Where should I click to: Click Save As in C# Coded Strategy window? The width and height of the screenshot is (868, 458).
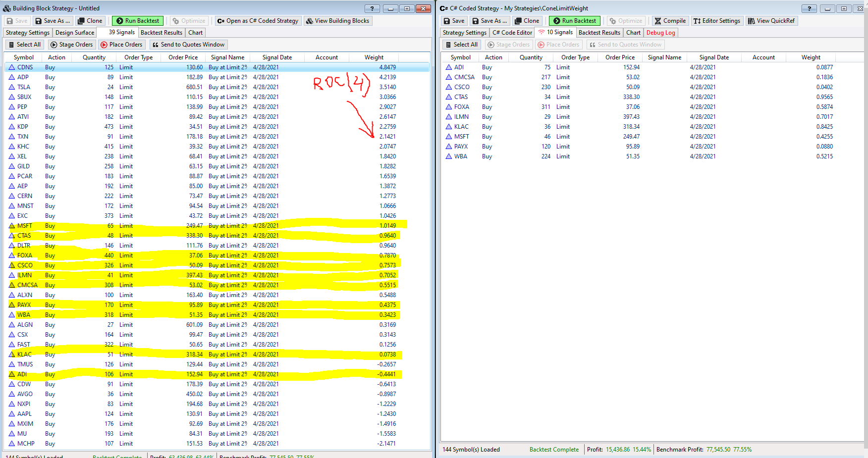coord(489,21)
